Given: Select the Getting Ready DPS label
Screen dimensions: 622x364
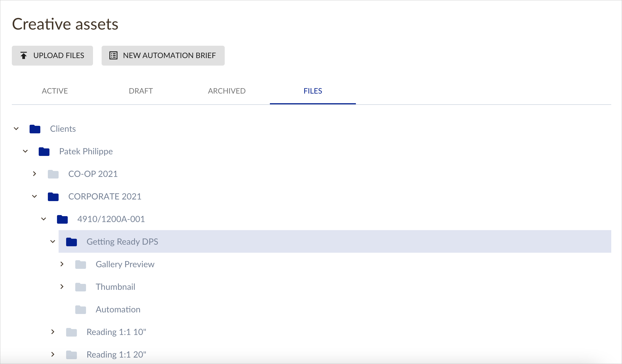Looking at the screenshot, I should pos(122,242).
